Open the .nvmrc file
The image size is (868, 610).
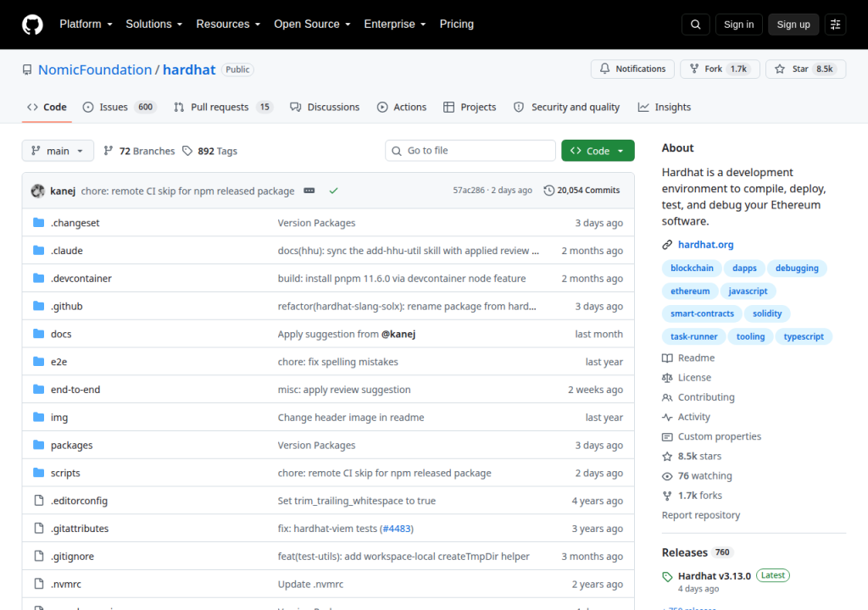click(x=66, y=584)
